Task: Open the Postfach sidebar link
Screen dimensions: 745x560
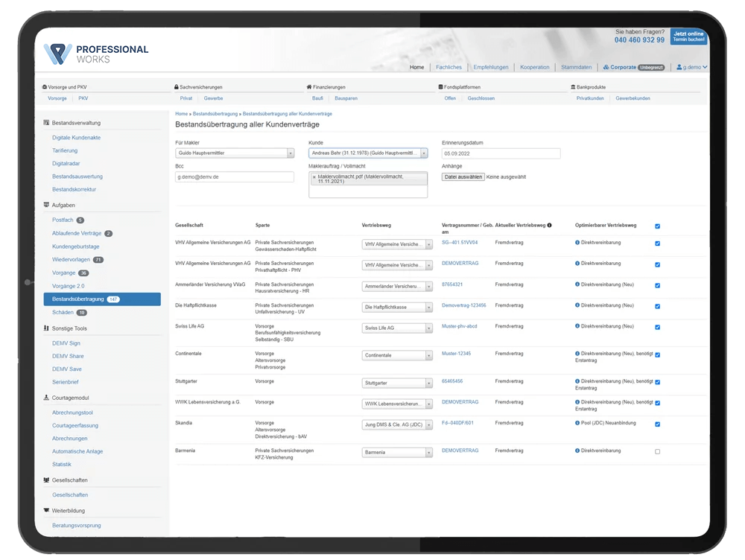Action: 63,220
